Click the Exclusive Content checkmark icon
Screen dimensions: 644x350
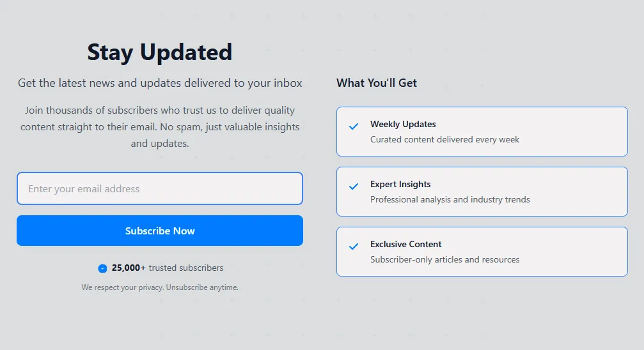click(x=354, y=247)
